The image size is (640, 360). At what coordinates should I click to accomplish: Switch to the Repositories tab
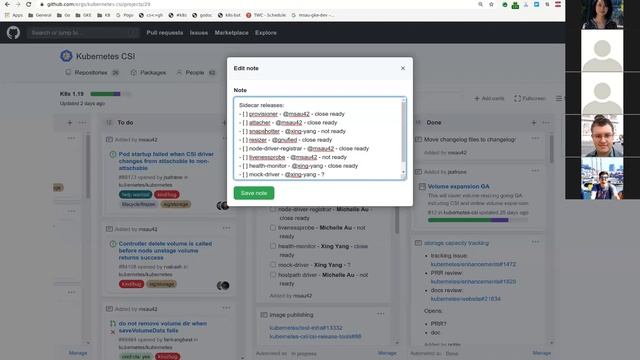[x=92, y=72]
